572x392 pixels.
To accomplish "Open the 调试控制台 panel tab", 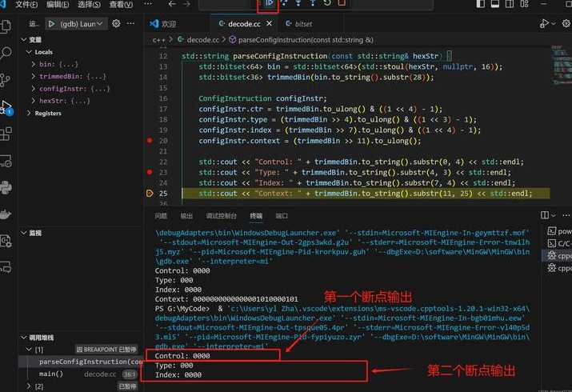I will click(x=222, y=216).
